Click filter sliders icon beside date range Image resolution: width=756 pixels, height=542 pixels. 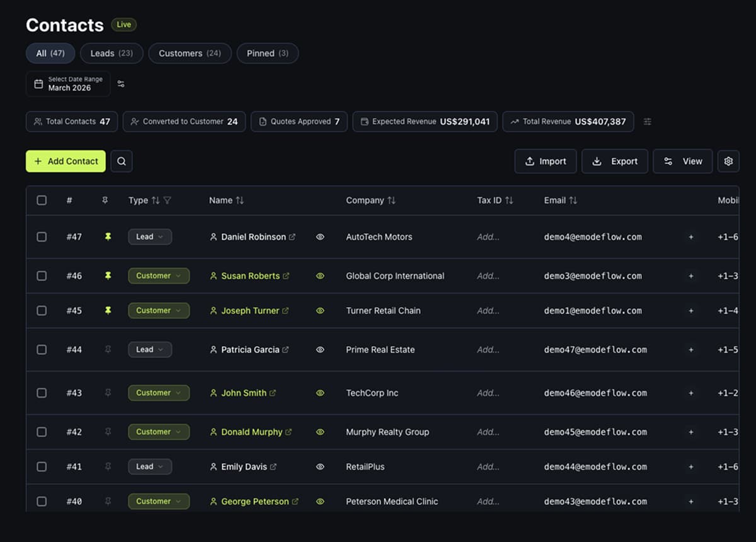[x=121, y=84]
